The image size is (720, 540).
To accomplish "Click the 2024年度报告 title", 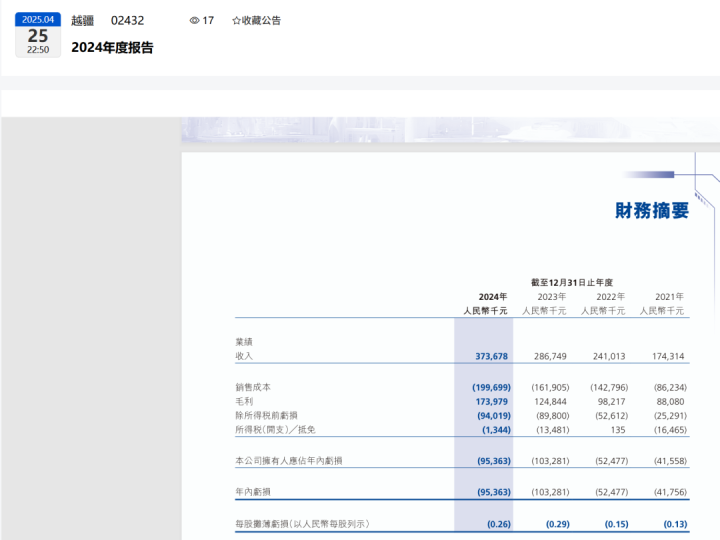I will tap(112, 47).
